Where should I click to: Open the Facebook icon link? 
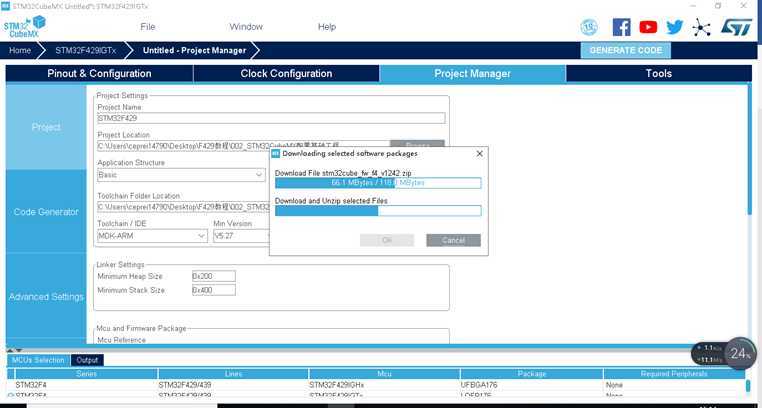622,27
